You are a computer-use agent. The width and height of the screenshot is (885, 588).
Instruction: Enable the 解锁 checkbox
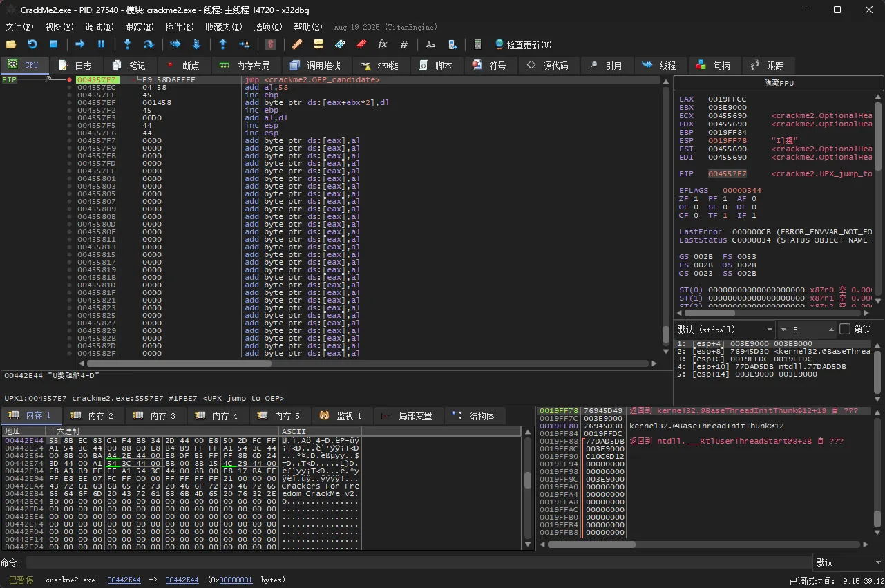[844, 329]
